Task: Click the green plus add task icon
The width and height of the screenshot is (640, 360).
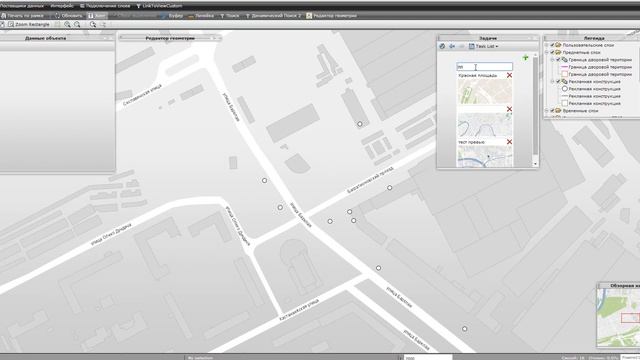Action: 525,58
